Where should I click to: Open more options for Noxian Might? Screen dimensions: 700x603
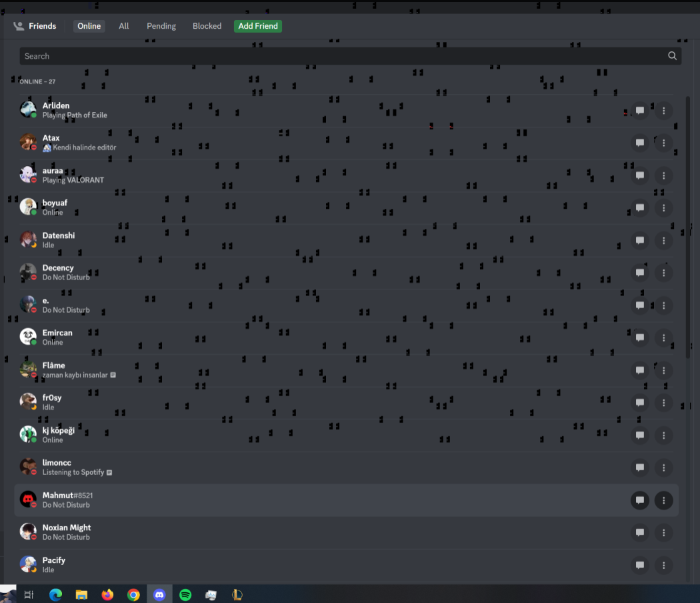(664, 532)
